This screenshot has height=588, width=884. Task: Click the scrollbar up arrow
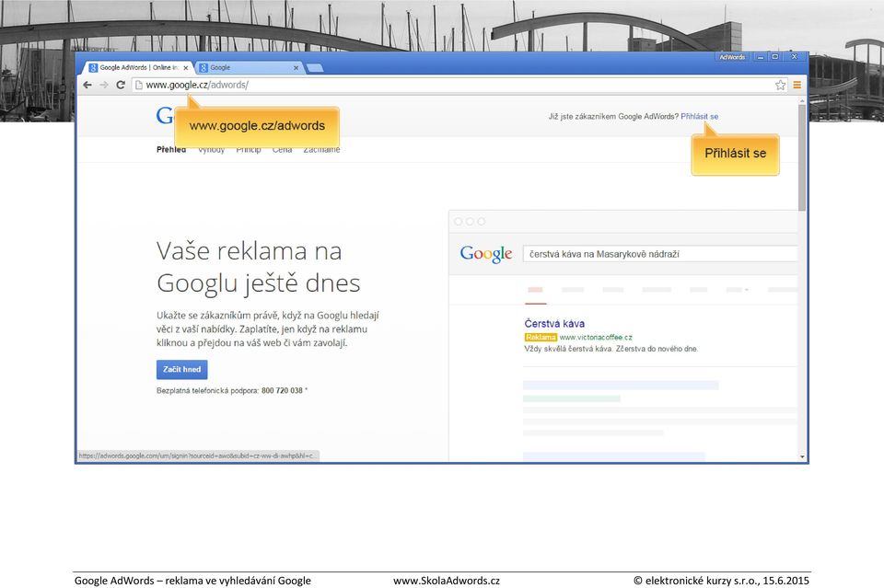pos(802,101)
